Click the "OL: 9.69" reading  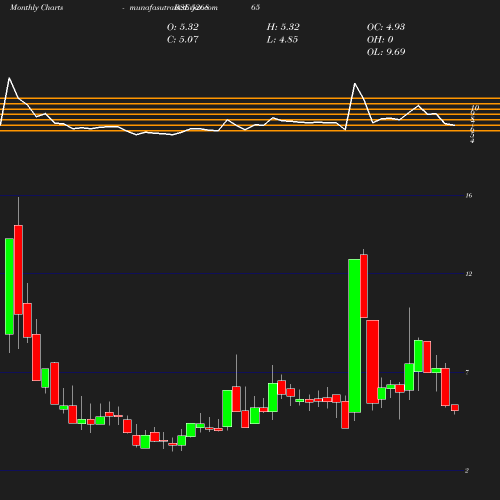(386, 52)
